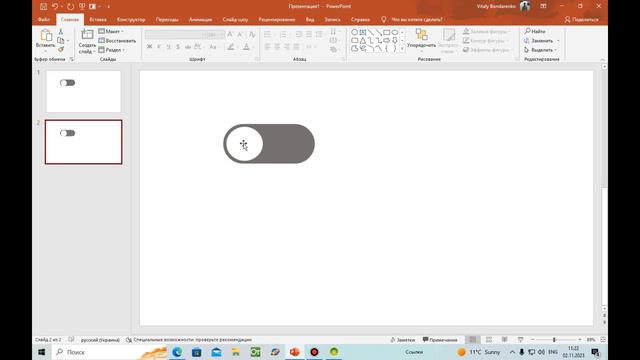Open the Layout (Макет) dropdown
640x360 pixels.
pyautogui.click(x=111, y=31)
